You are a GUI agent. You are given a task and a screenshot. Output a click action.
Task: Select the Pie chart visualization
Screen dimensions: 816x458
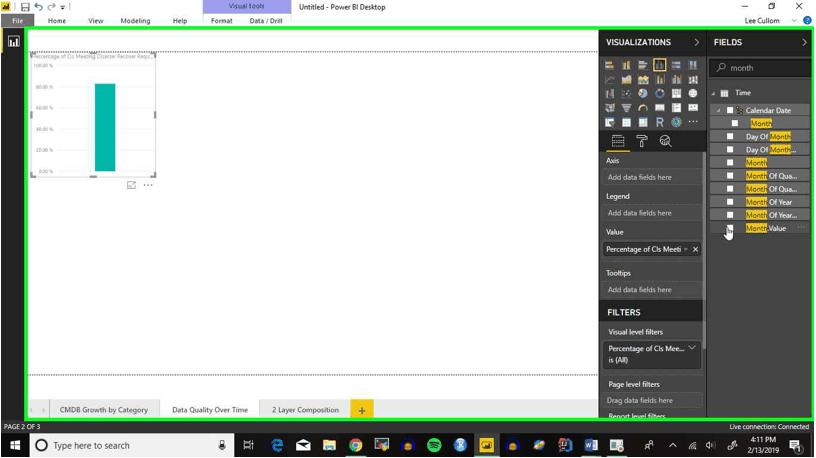(x=643, y=94)
